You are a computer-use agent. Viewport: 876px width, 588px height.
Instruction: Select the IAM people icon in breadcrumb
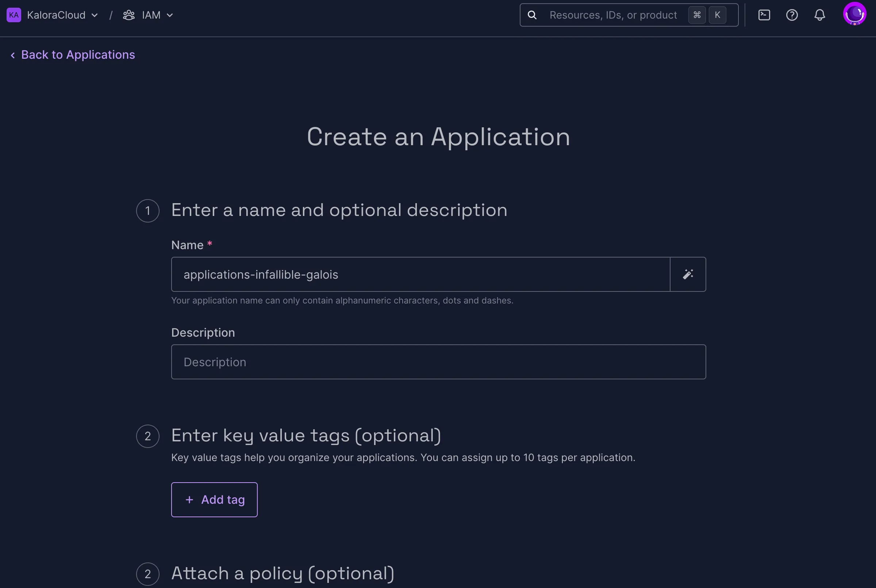click(x=129, y=15)
